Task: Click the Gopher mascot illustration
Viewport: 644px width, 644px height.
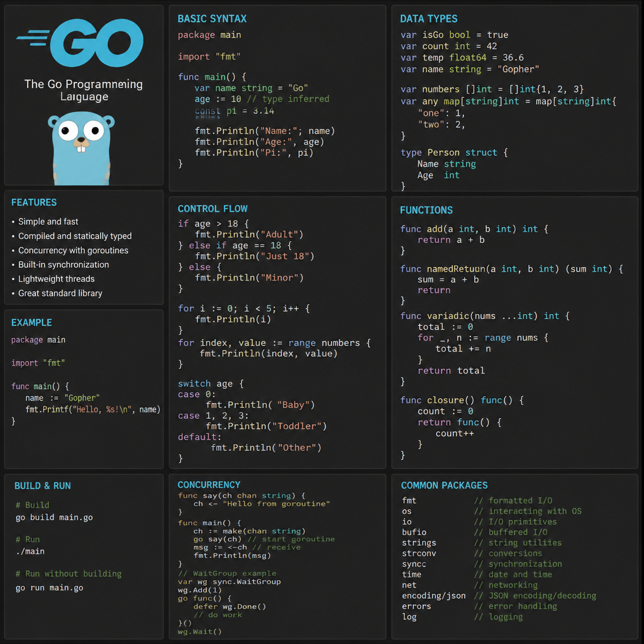Action: point(81,149)
